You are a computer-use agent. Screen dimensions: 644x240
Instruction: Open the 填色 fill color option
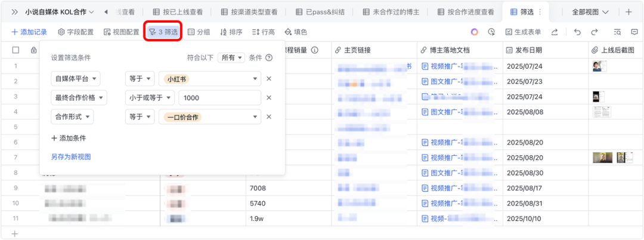(296, 32)
